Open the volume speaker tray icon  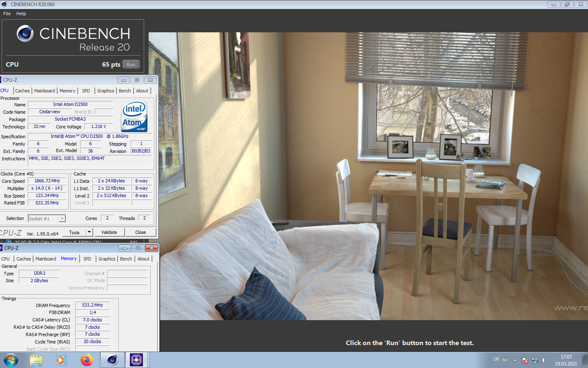(x=545, y=360)
